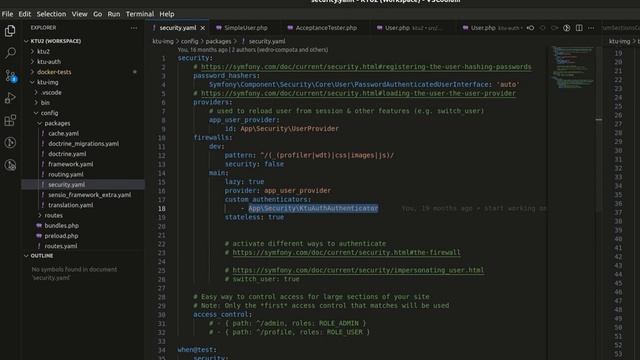Expand the ktu-auth folder
The width and height of the screenshot is (640, 360).
pyautogui.click(x=32, y=62)
